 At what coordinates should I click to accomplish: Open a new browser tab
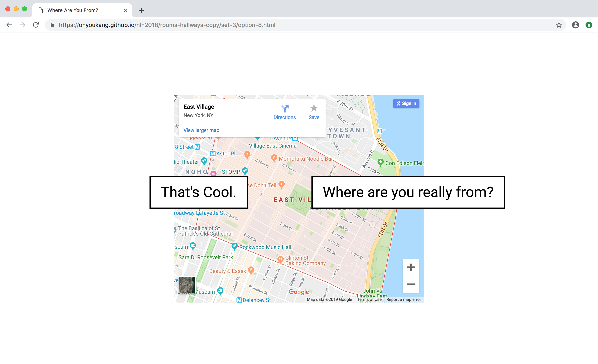[141, 10]
